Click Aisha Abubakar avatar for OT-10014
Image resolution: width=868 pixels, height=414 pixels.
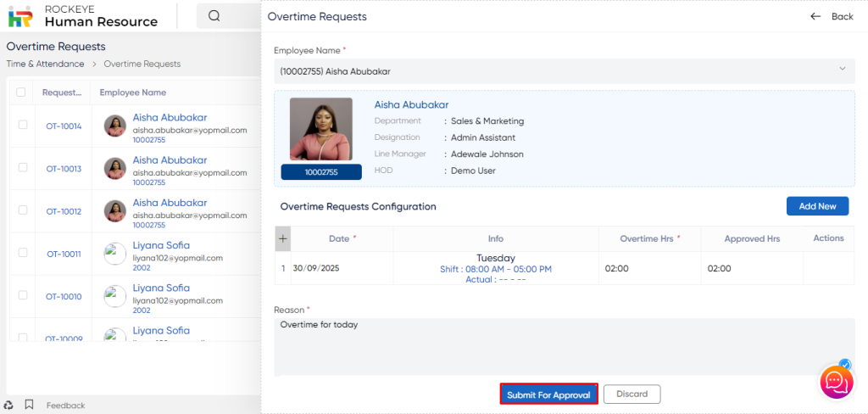click(114, 126)
